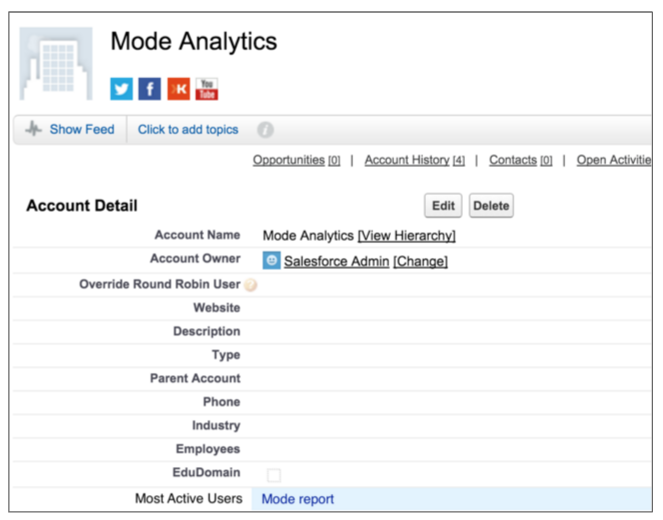
Task: Click the Edit button
Action: (x=443, y=206)
